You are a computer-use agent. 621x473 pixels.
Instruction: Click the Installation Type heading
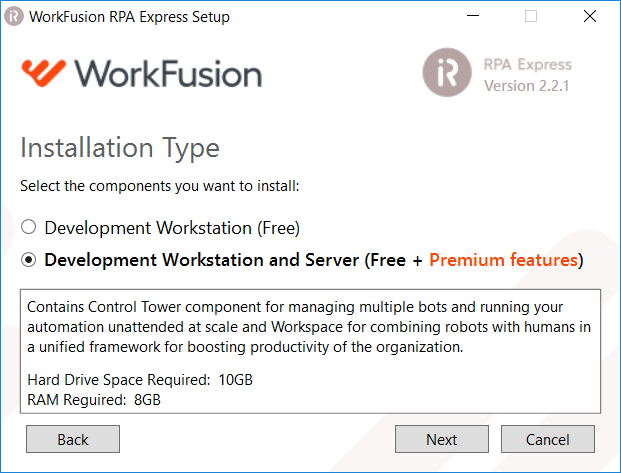(x=120, y=148)
